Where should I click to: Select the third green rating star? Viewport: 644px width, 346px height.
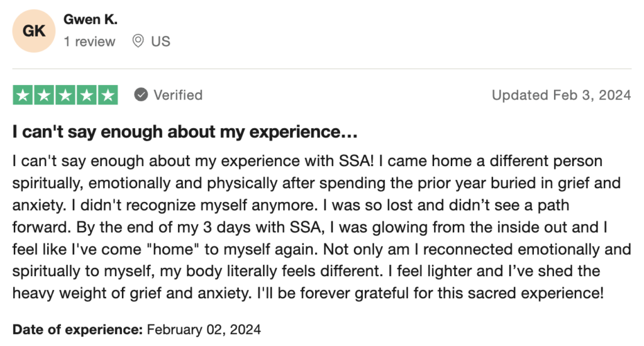(65, 95)
